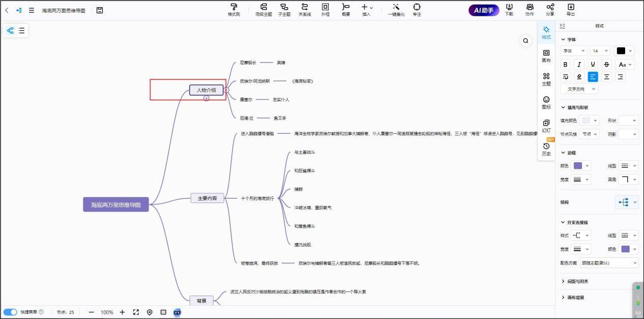The height and width of the screenshot is (319, 644).
Task: Select the 格式刷 format painter tool
Action: click(x=233, y=10)
